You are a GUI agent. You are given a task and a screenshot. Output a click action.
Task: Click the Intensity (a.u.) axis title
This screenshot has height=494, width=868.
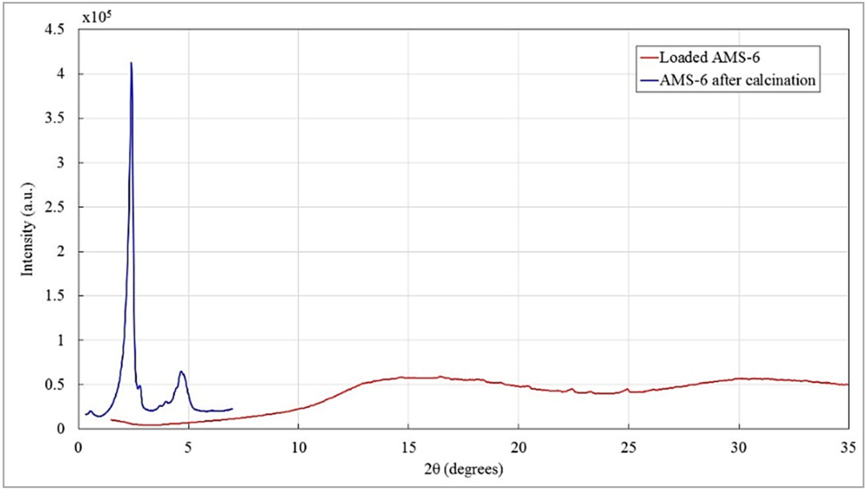point(28,230)
